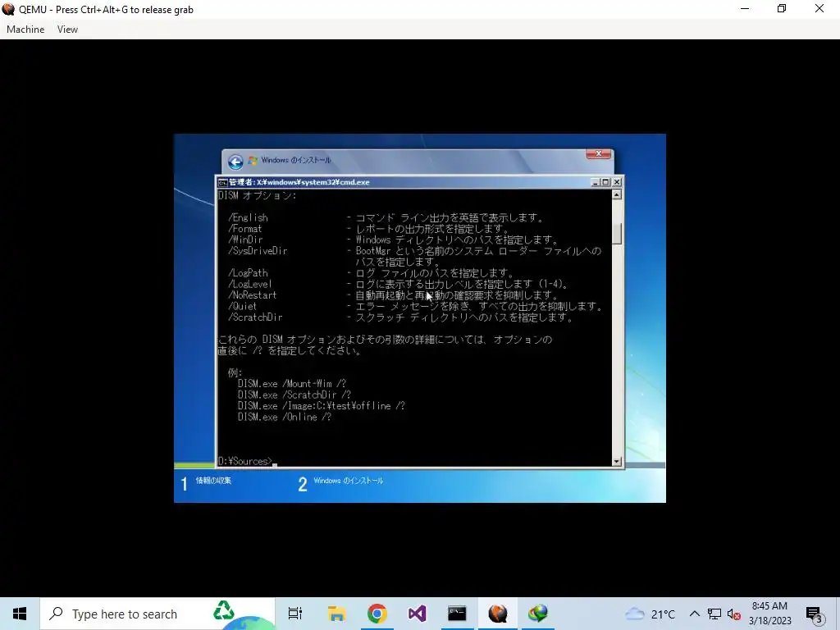Click the QEMU window title icon
Viewport: 840px width, 630px height.
8,9
